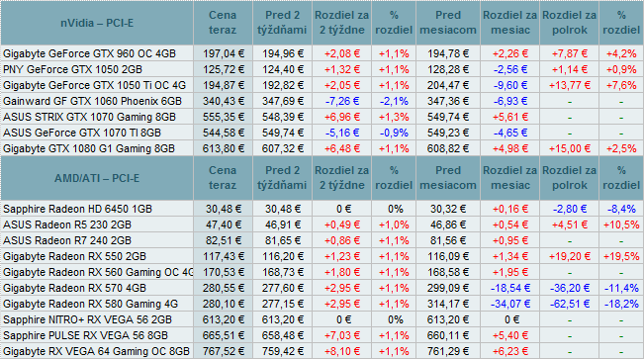Click the 47,40 € price of ASUS Radeon R5 230
The image size is (644, 359).
pos(223,224)
